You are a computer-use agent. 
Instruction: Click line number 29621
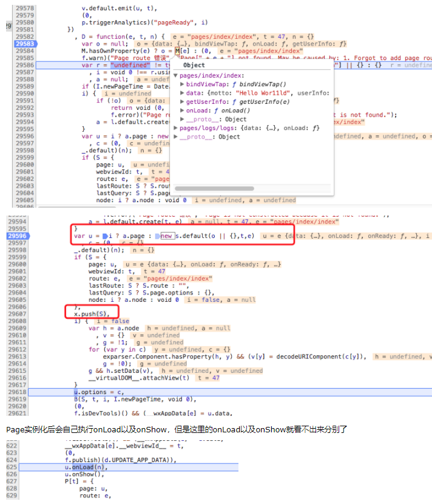pyautogui.click(x=18, y=414)
